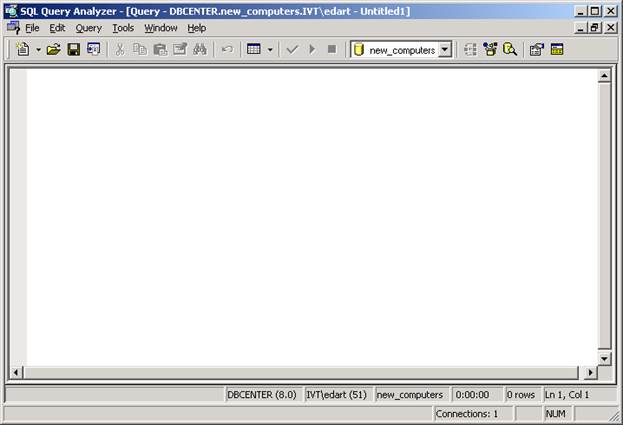Toggle the Show Results Pane icon
Image resolution: width=623 pixels, height=425 pixels.
tap(557, 49)
